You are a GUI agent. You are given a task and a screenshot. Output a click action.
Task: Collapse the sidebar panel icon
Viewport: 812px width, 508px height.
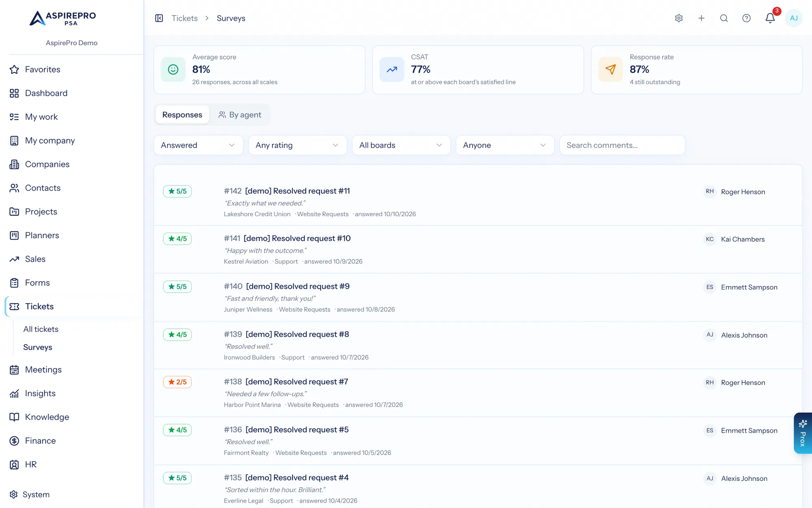159,18
